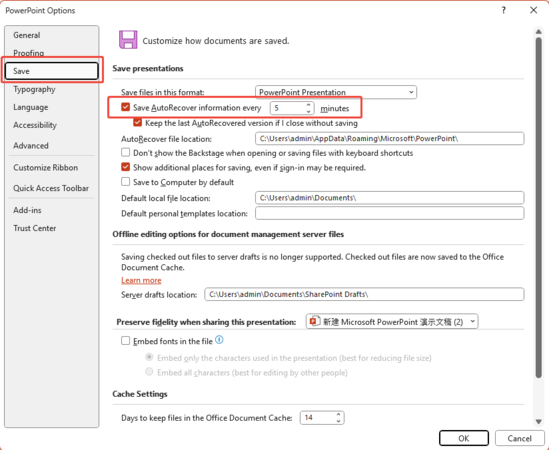The image size is (549, 450).
Task: Click the Cancel button
Action: tap(519, 438)
